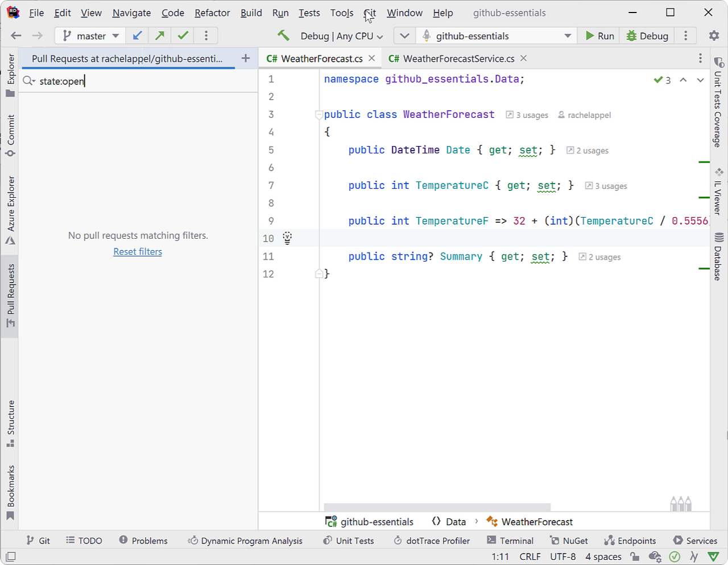
Task: Toggle the Pull Requests side panel
Action: tap(10, 296)
